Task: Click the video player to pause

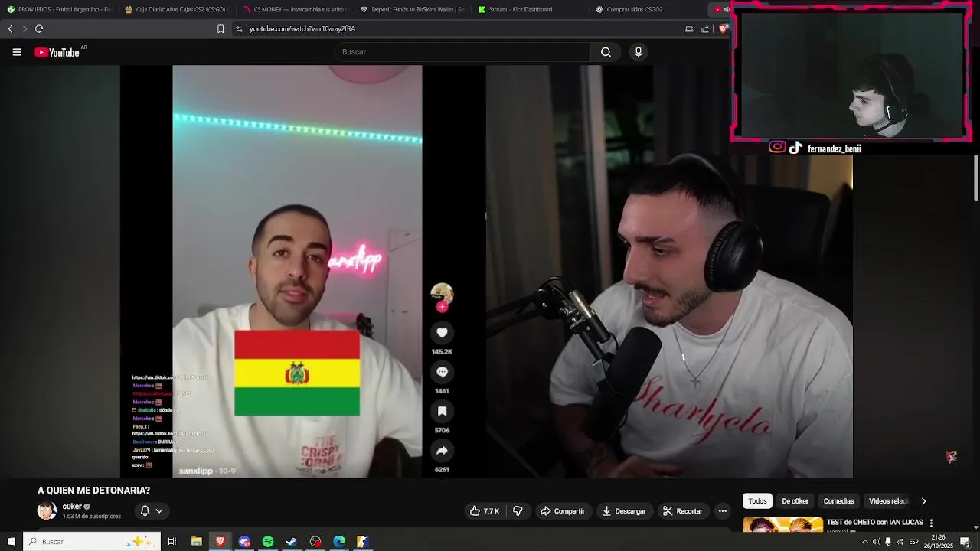Action: (486, 272)
